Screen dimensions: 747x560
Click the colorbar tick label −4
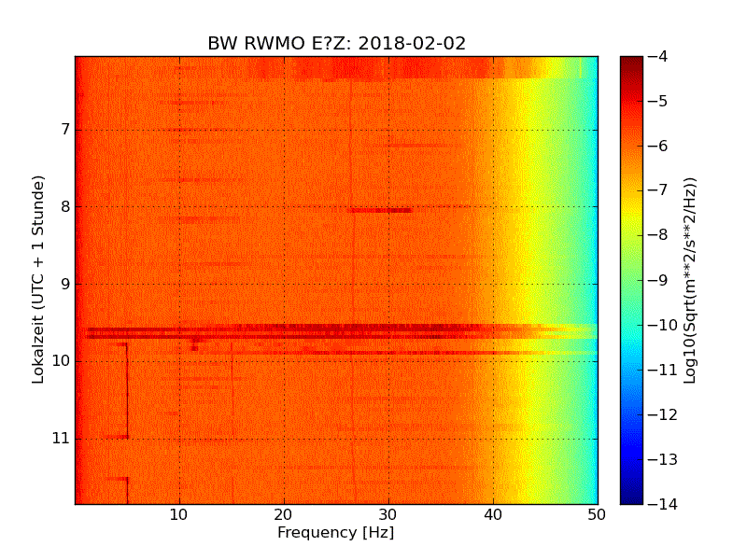(x=658, y=56)
